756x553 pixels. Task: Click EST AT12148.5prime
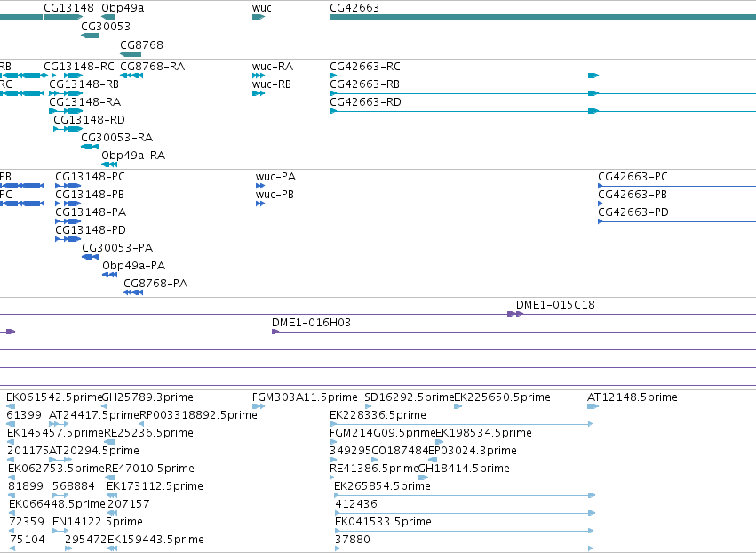coord(633,397)
